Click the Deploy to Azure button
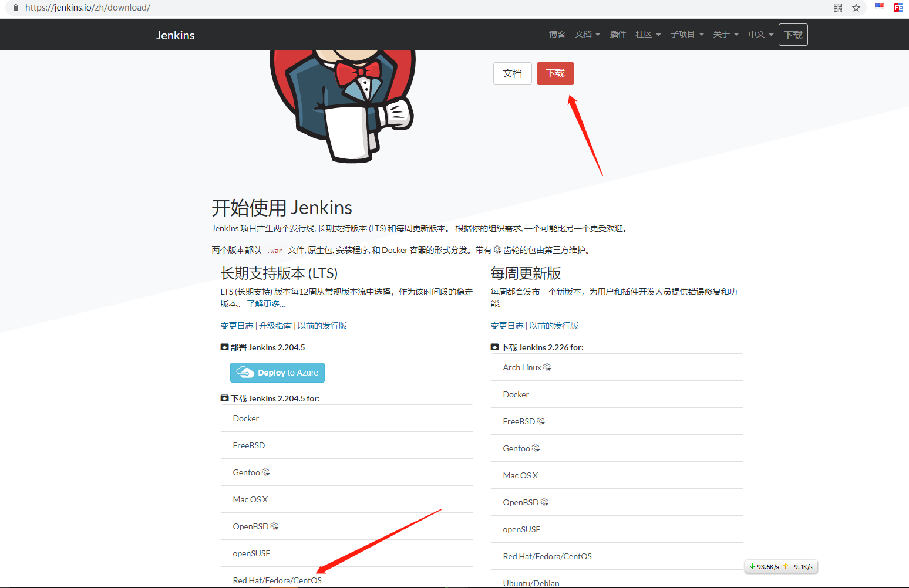Viewport: 909px width, 588px height. (x=277, y=373)
